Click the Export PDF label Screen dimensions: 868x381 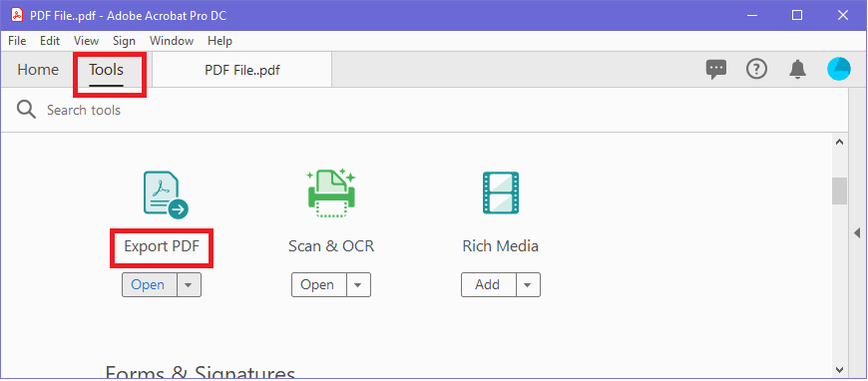[162, 246]
